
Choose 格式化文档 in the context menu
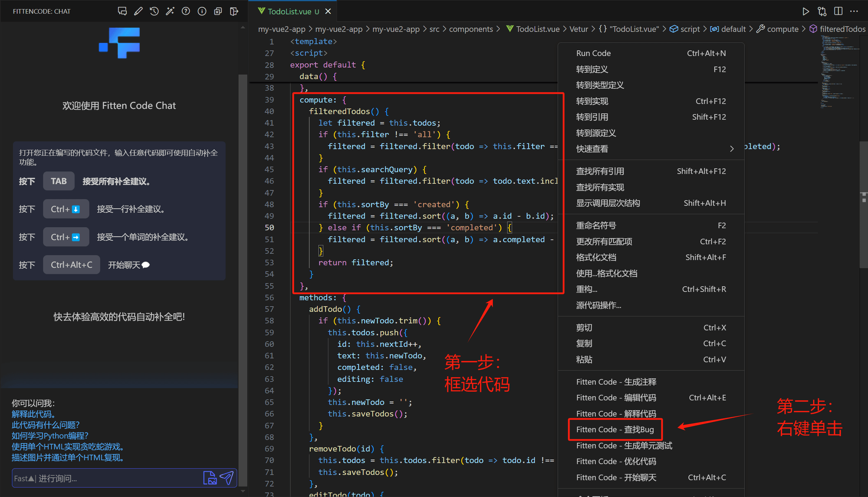pyautogui.click(x=651, y=257)
